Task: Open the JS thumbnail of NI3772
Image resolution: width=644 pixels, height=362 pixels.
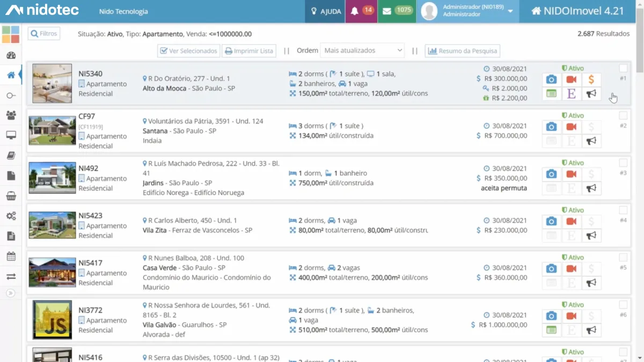Action: tap(52, 320)
